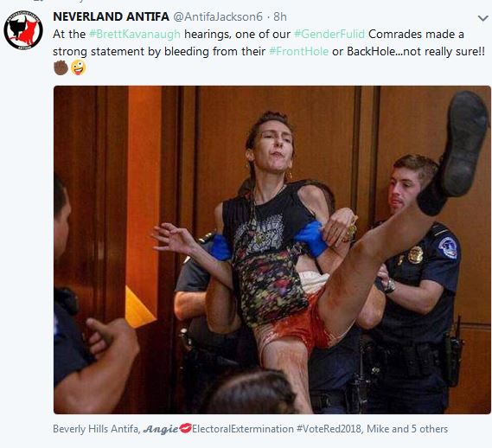Click the stylized Angie name
This screenshot has height=448, width=492.
pos(160,429)
